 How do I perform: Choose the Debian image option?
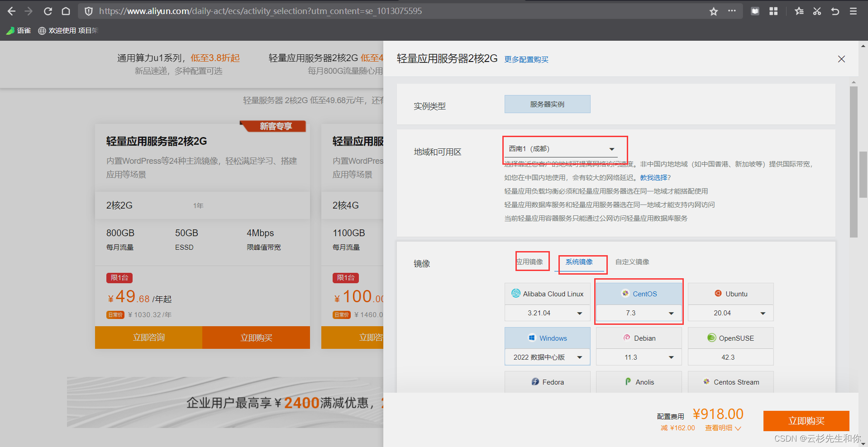639,338
